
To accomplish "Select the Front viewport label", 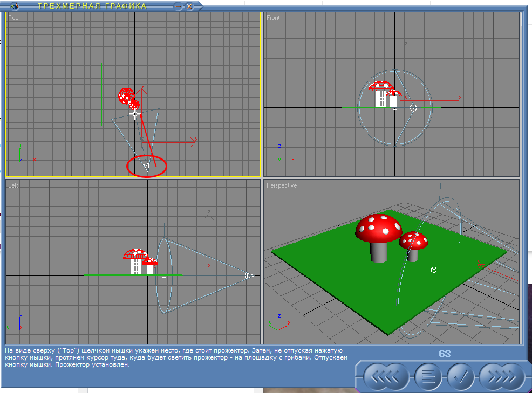I will point(273,18).
